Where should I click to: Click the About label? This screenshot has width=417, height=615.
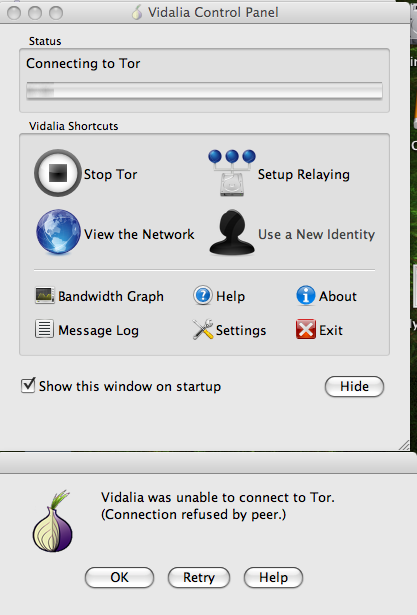338,296
